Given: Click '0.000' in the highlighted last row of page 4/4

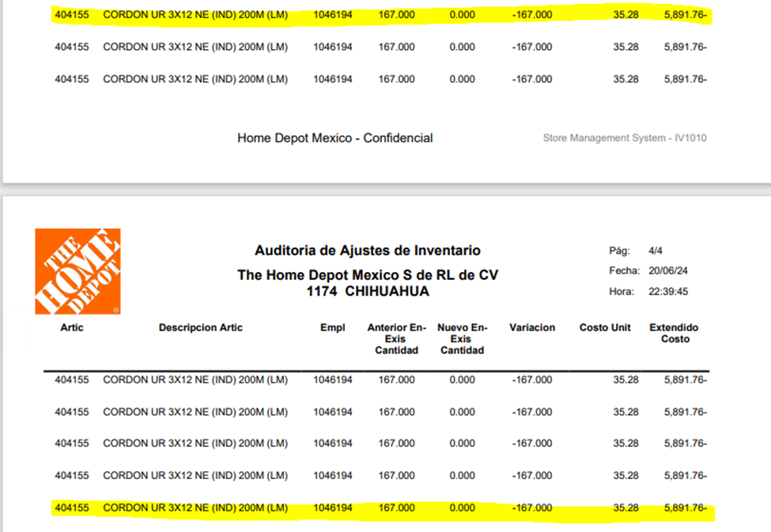Looking at the screenshot, I should coord(463,508).
